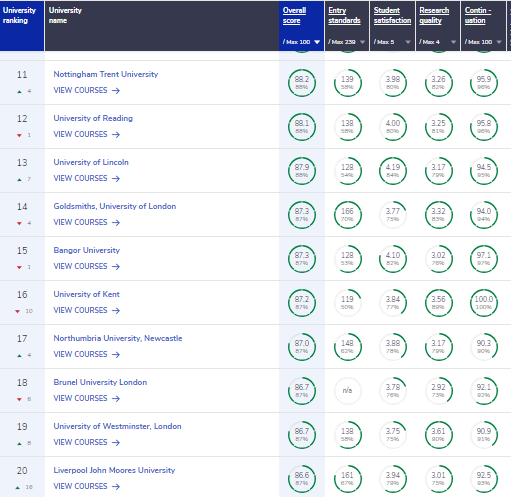The height and width of the screenshot is (497, 511).
Task: View courses for University of Westminster
Action: (87, 442)
